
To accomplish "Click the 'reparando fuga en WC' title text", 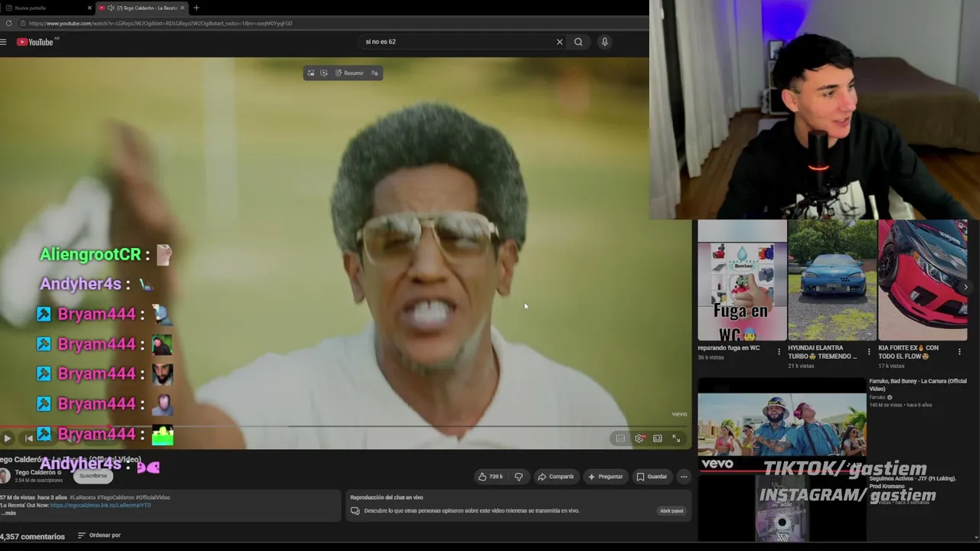I will 729,348.
